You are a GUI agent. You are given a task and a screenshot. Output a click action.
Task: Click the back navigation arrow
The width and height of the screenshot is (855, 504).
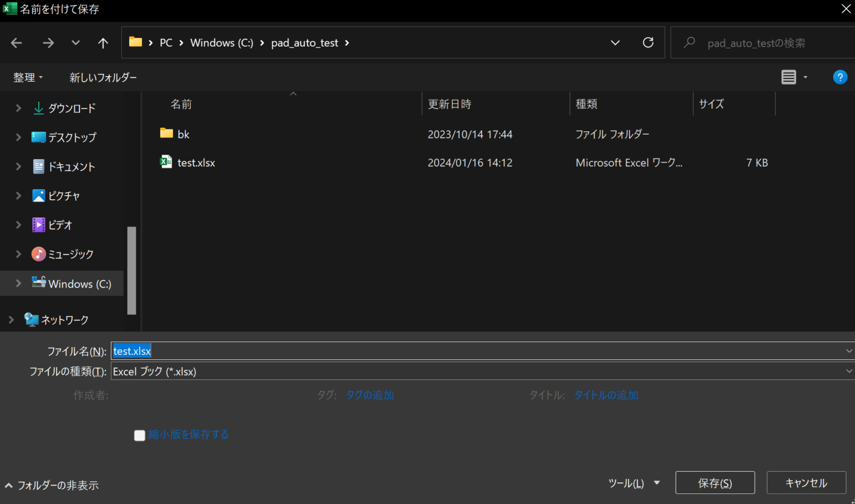(17, 43)
